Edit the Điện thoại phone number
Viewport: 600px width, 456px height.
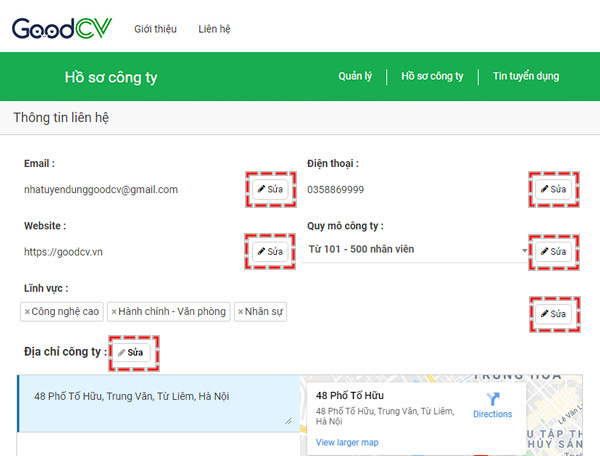pos(553,189)
